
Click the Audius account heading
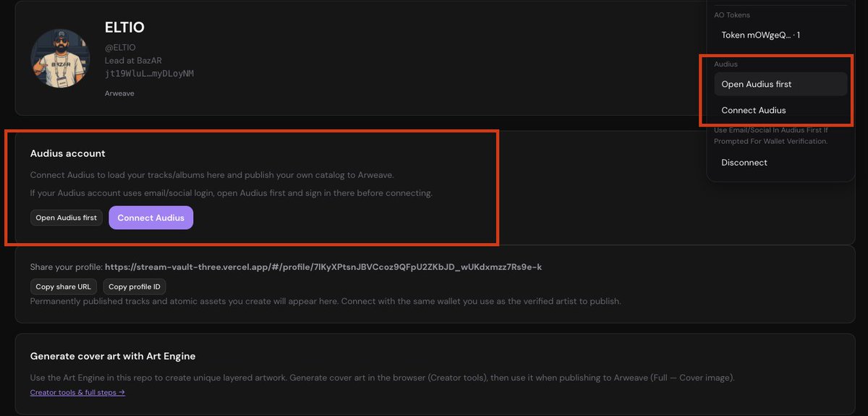coord(67,153)
